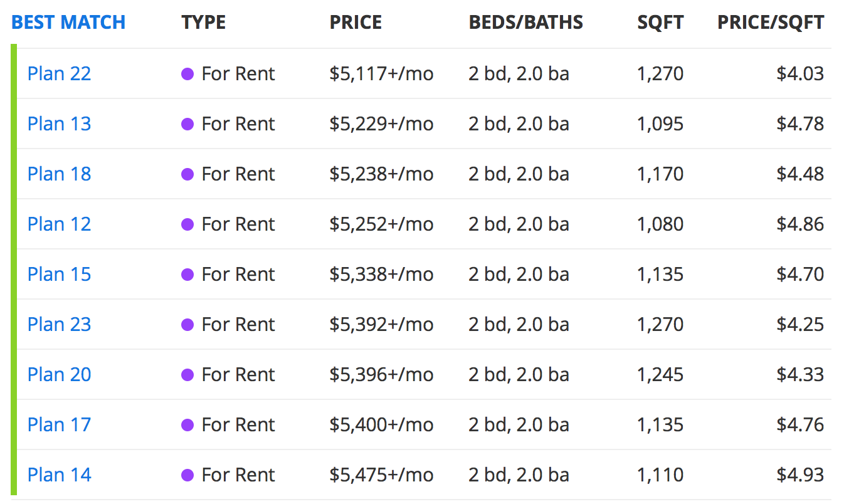This screenshot has width=849, height=504.
Task: Sort by Beds/Baths column header
Action: 525,23
